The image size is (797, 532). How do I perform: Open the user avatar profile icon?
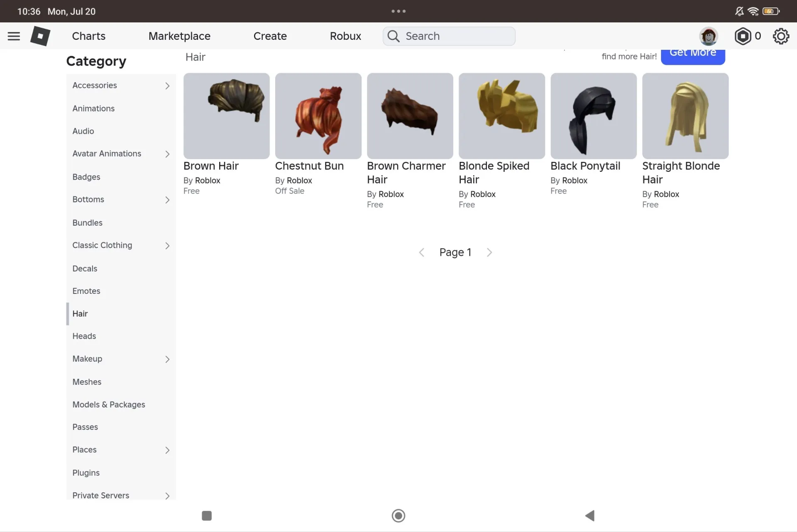tap(709, 36)
